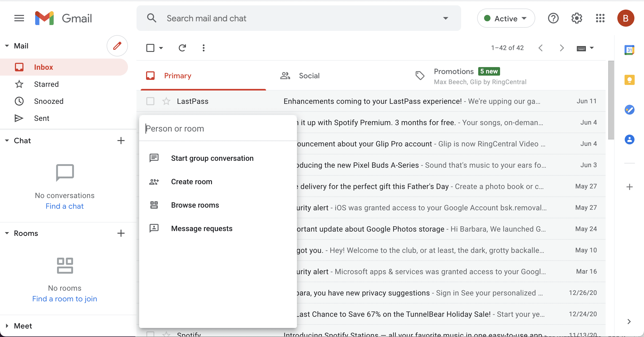Screen dimensions: 644x337
Task: Tick the LastPass email checkbox
Action: click(150, 101)
